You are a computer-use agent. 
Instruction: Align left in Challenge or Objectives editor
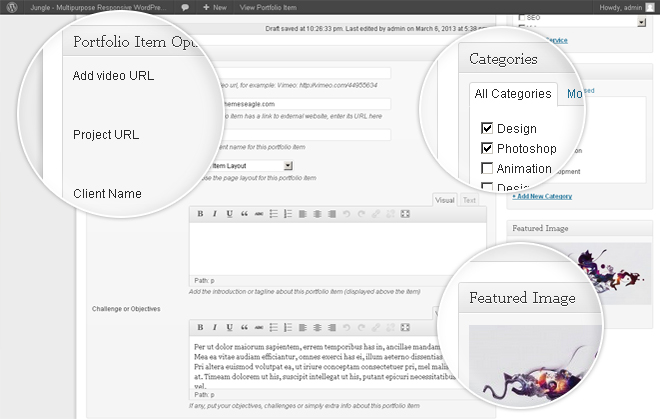303,327
